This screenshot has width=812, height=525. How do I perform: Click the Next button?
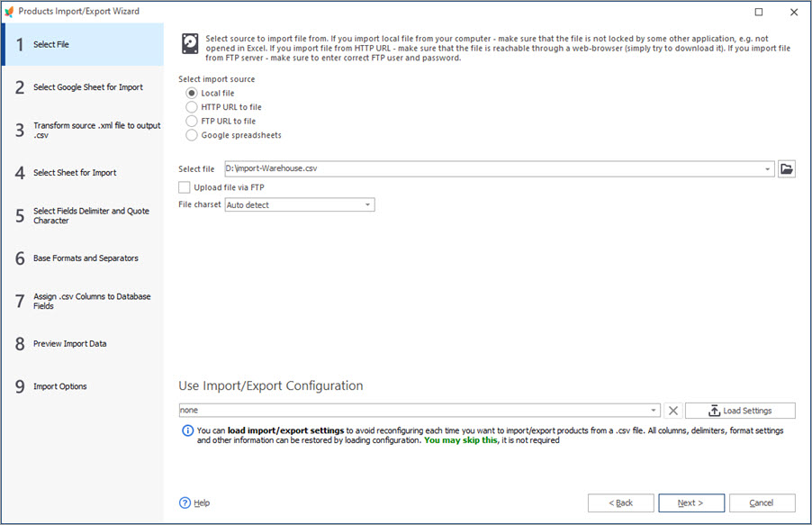point(690,502)
